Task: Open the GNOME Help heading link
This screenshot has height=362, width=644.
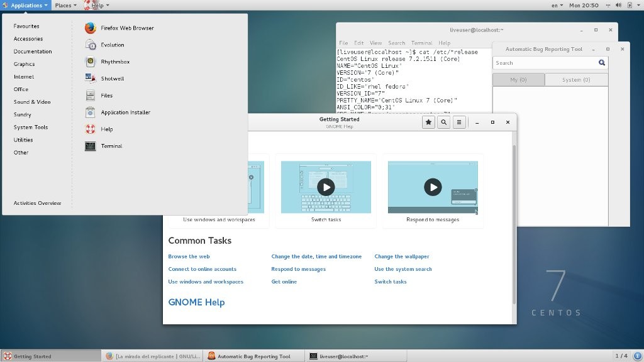Action: click(196, 302)
